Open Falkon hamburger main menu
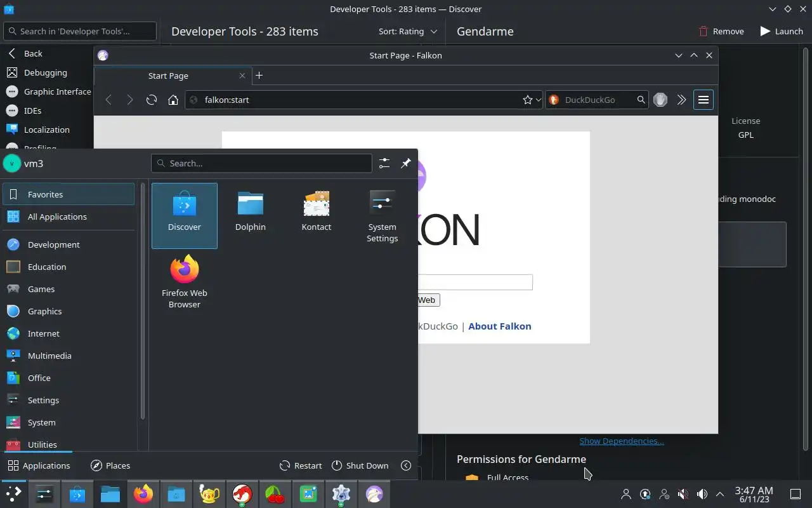Viewport: 812px width, 508px height. pyautogui.click(x=703, y=100)
